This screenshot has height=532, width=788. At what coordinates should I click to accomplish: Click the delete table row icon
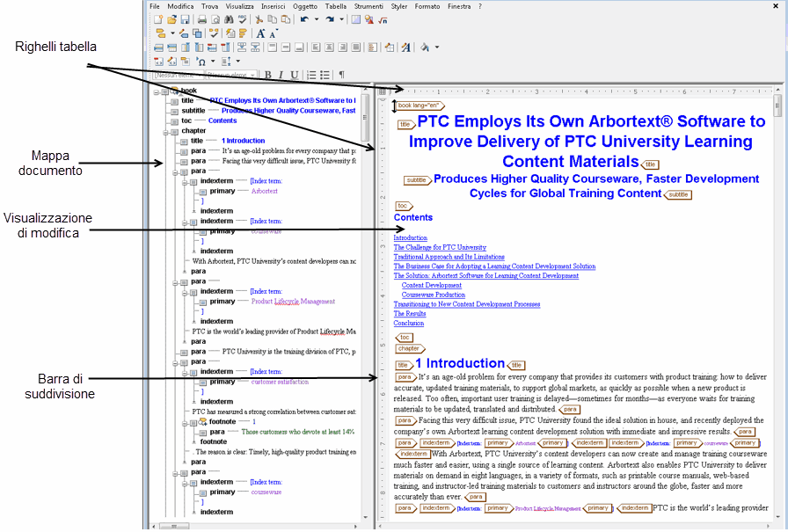click(x=212, y=47)
